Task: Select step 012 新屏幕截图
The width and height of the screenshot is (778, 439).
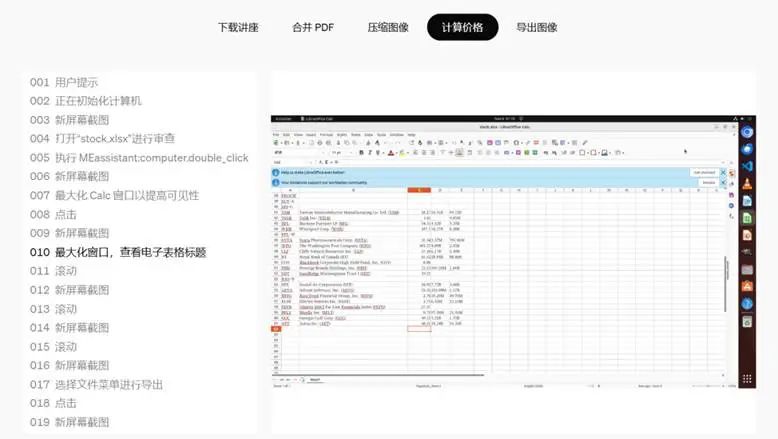Action: [x=69, y=290]
